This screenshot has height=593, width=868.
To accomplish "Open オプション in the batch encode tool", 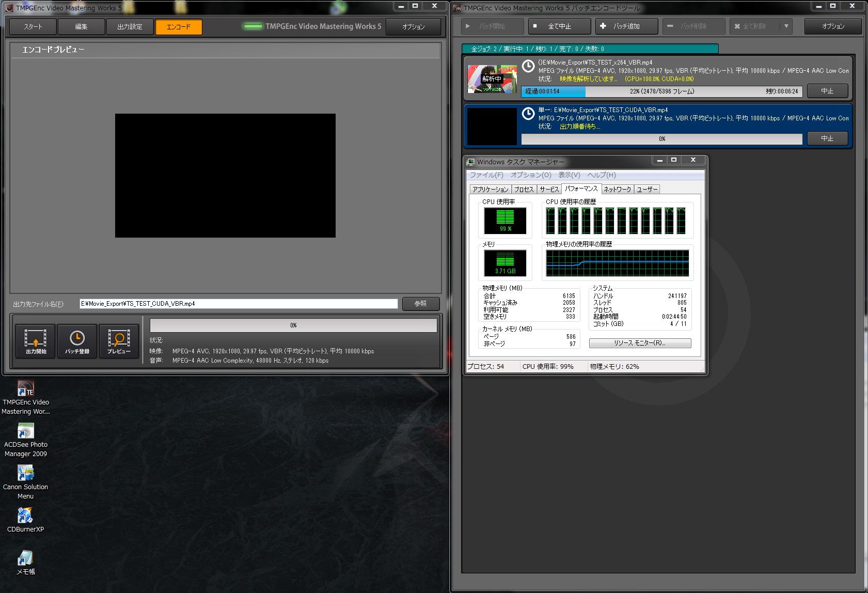I will pyautogui.click(x=833, y=26).
